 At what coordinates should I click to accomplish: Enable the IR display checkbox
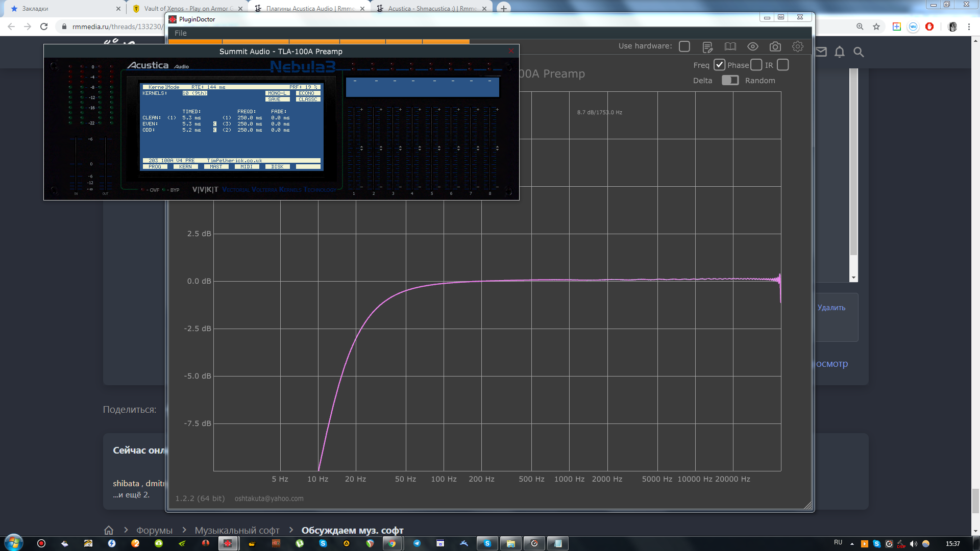pyautogui.click(x=783, y=65)
